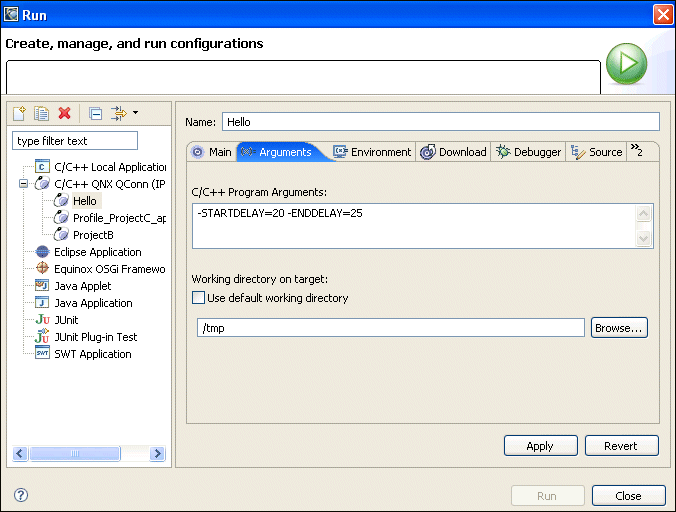
Task: Switch to the Main tab
Action: pyautogui.click(x=211, y=152)
